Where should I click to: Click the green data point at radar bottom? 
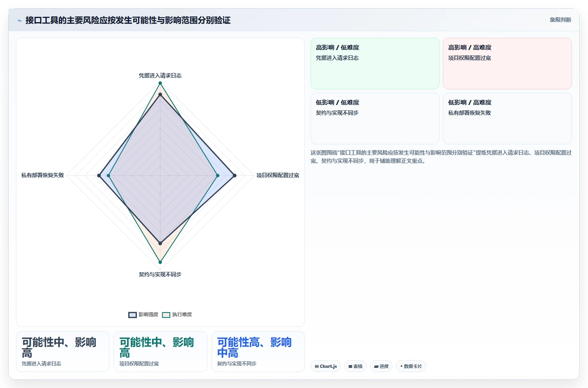tap(160, 262)
